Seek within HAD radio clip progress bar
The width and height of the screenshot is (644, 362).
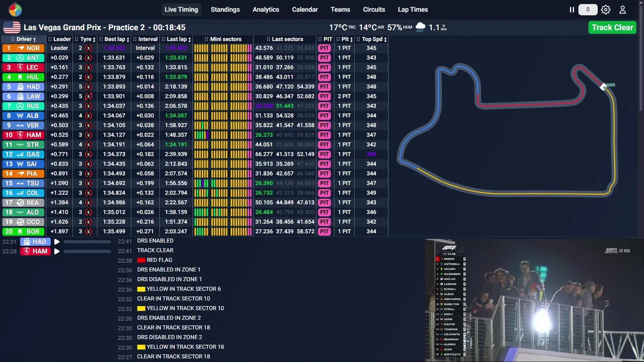[87, 242]
